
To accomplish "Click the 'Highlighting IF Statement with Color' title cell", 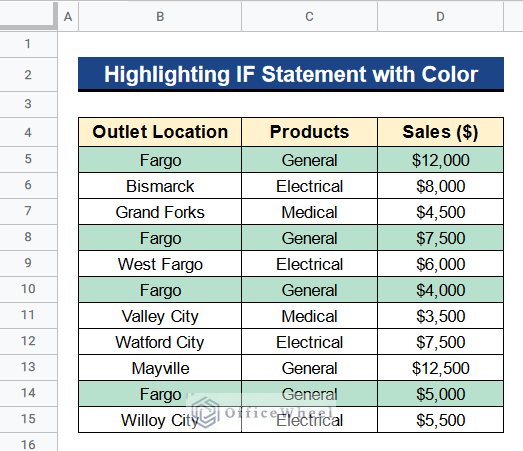I will click(x=291, y=74).
